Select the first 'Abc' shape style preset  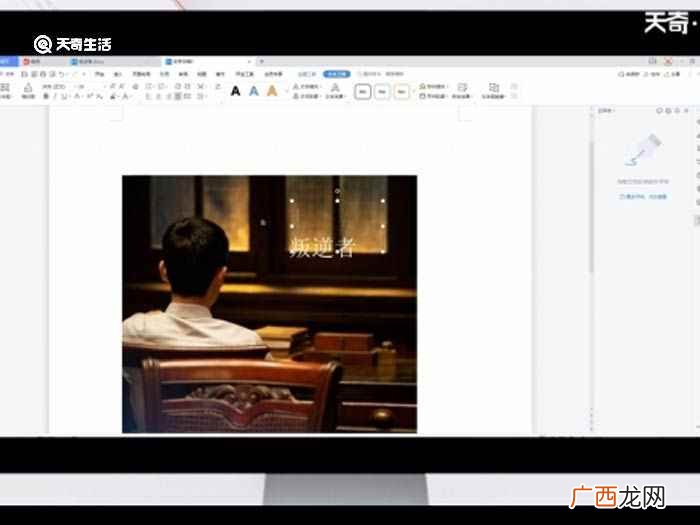pyautogui.click(x=362, y=92)
